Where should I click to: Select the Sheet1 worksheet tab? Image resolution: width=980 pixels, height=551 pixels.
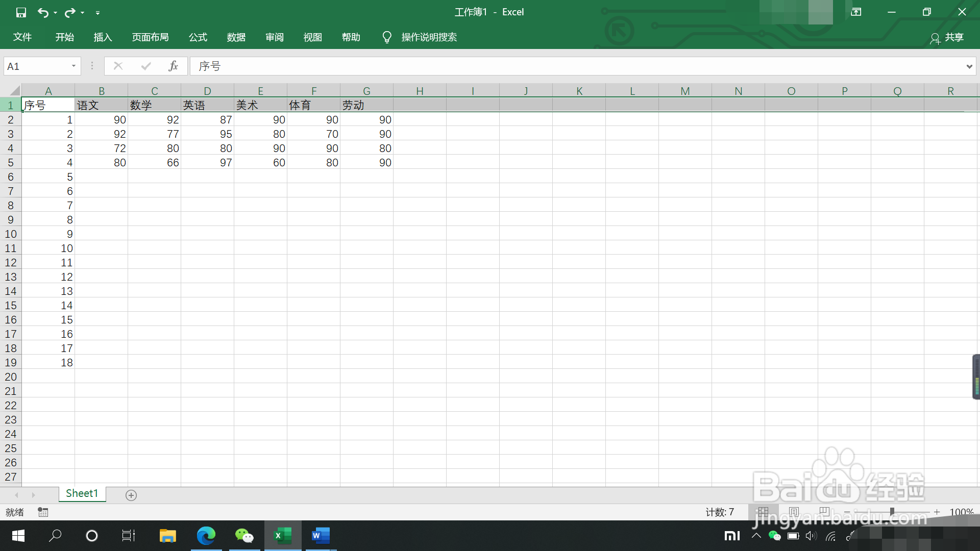[82, 493]
